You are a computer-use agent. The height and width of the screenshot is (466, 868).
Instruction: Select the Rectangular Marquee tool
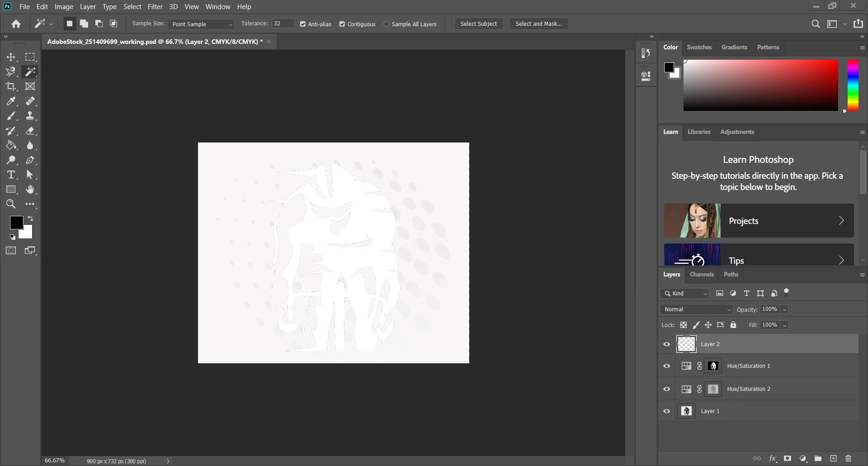click(x=30, y=57)
